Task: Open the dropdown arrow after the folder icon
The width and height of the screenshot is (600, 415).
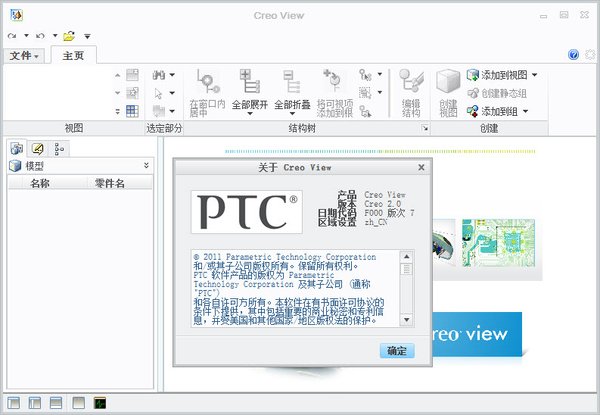Action: pos(87,36)
